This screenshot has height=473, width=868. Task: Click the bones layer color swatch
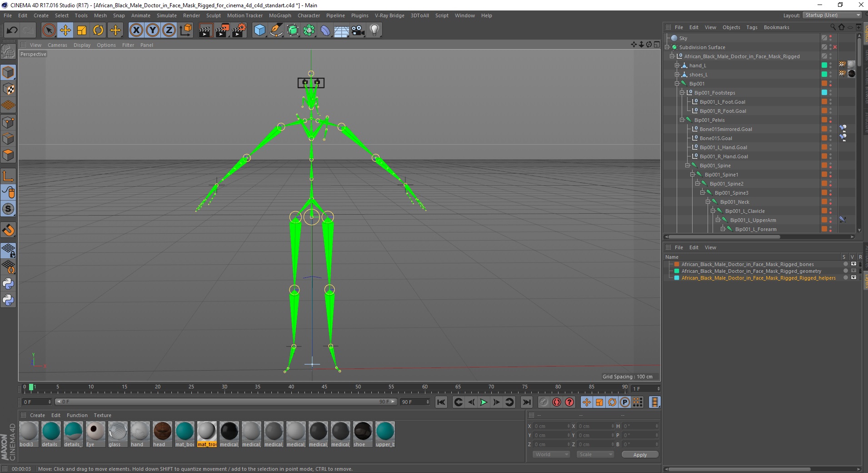coord(677,264)
